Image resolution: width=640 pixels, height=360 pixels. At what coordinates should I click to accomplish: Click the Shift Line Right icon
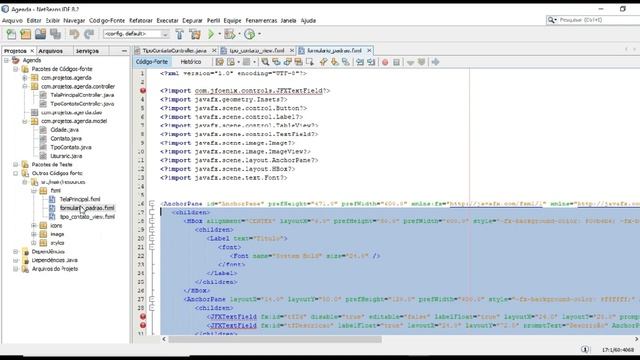(371, 62)
